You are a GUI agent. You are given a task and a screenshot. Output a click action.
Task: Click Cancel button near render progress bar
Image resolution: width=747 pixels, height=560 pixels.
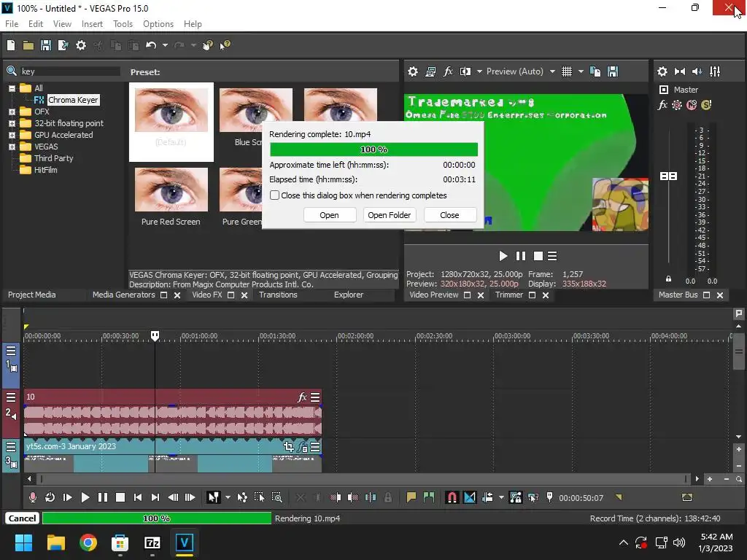(x=22, y=518)
